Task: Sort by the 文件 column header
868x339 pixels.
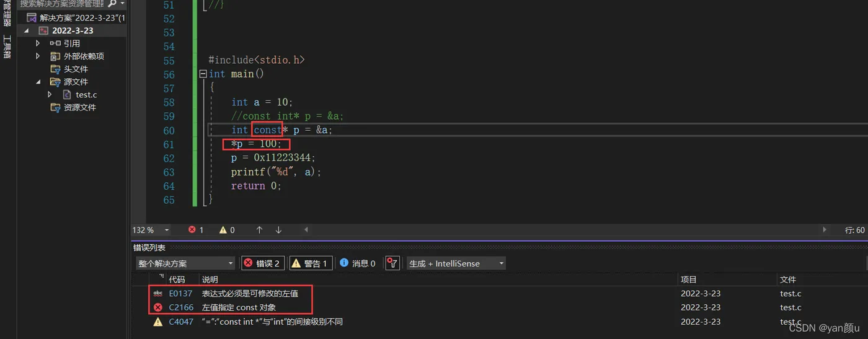Action: click(x=788, y=280)
